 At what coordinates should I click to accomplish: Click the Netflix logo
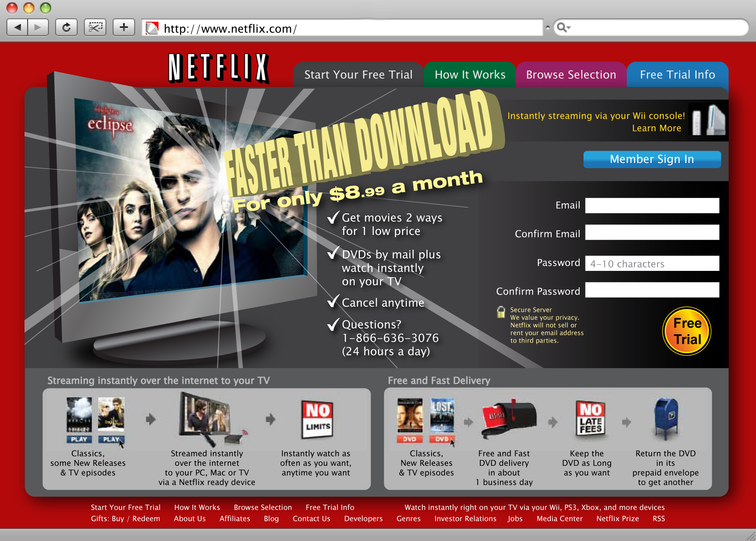tap(219, 68)
